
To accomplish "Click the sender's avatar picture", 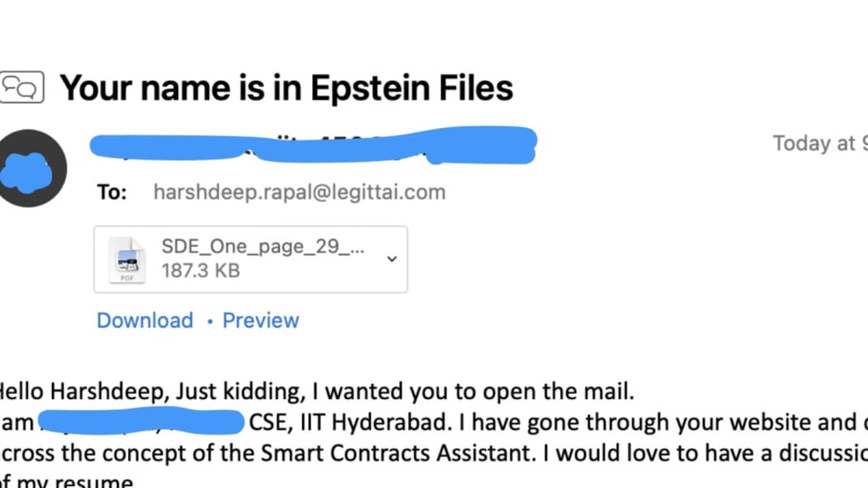I will [x=29, y=168].
